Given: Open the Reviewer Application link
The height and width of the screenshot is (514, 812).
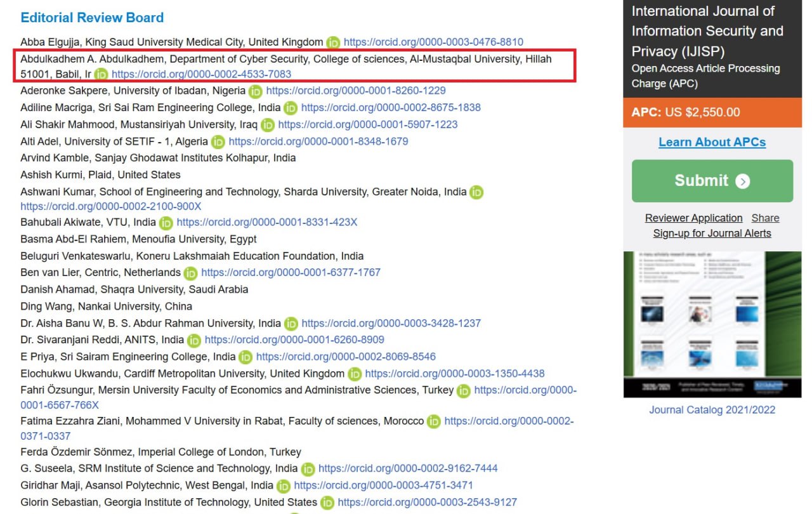Looking at the screenshot, I should tap(693, 218).
